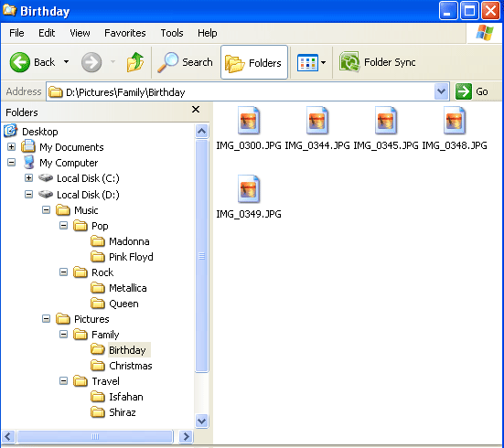Screen dimensions: 504x448
Task: Launch the Folder Sync toolbar icon
Action: point(349,62)
